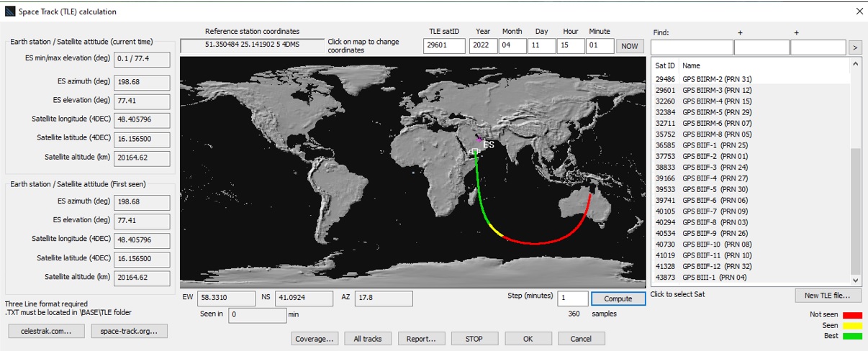Select GPS BIIRM-3 (PRN 12) in list
868x351 pixels.
click(x=716, y=91)
